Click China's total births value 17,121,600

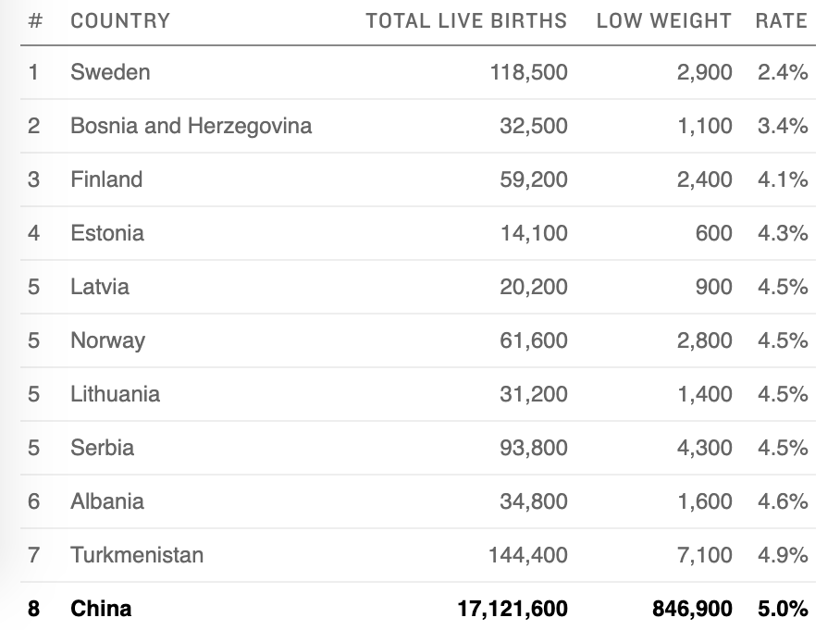513,609
